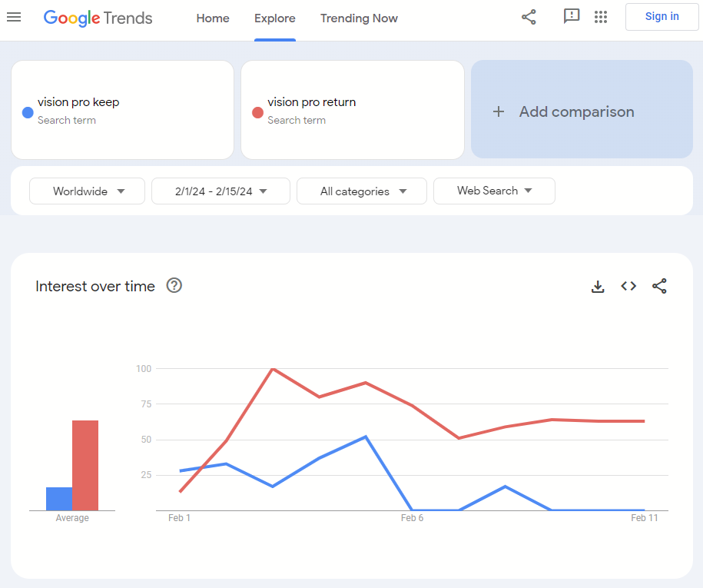Click the share icon in top header
The height and width of the screenshot is (588, 703).
529,17
